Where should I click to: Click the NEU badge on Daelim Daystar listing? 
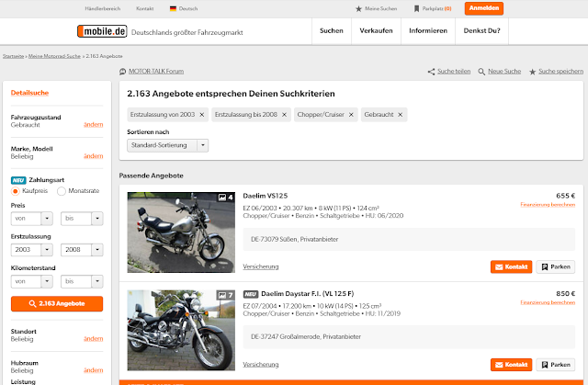pos(251,294)
